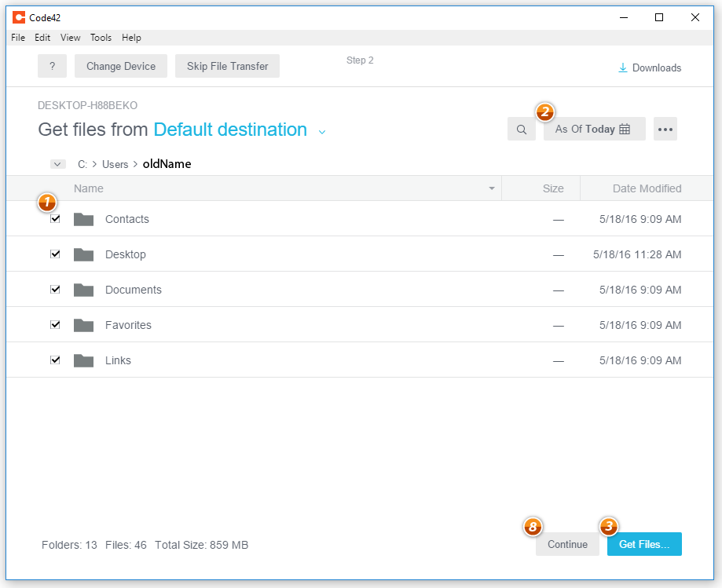Click the Get Files button
The width and height of the screenshot is (722, 588).
click(x=644, y=543)
